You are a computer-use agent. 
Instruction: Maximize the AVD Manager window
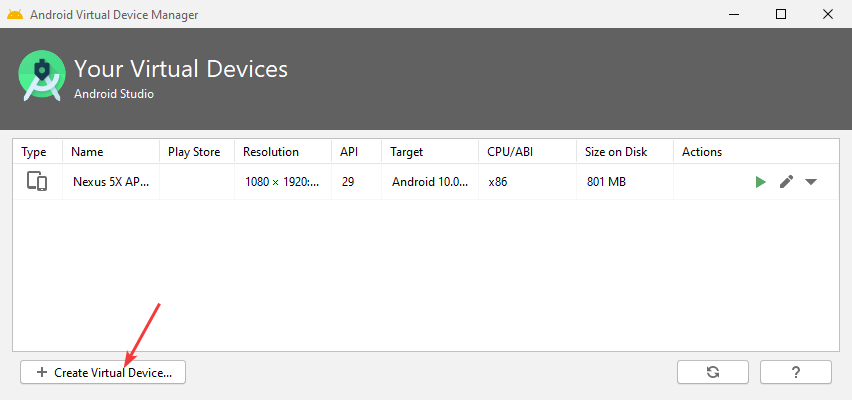(781, 14)
